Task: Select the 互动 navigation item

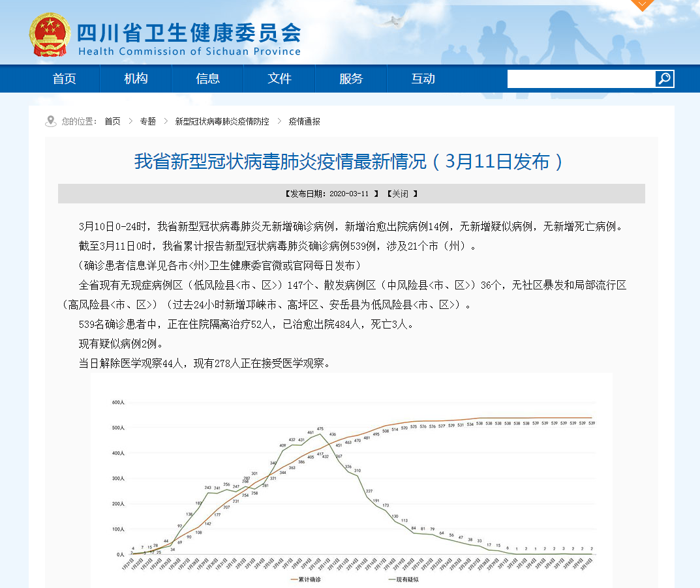Action: click(423, 79)
